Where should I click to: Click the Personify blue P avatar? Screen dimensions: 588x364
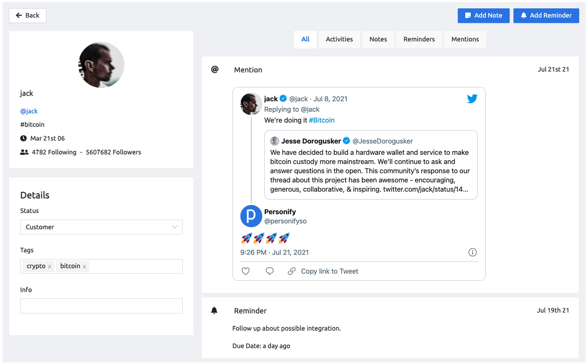251,216
